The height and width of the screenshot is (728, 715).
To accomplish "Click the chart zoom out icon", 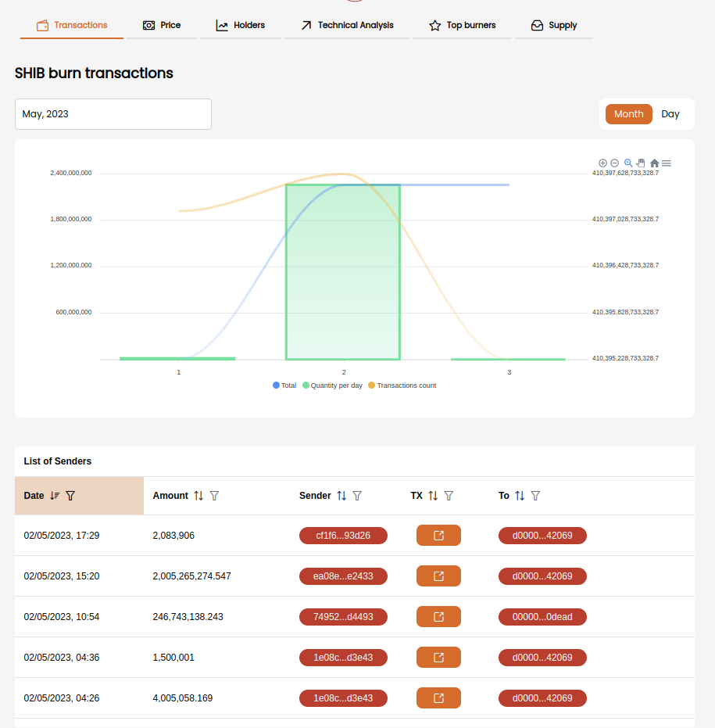I will tap(615, 163).
